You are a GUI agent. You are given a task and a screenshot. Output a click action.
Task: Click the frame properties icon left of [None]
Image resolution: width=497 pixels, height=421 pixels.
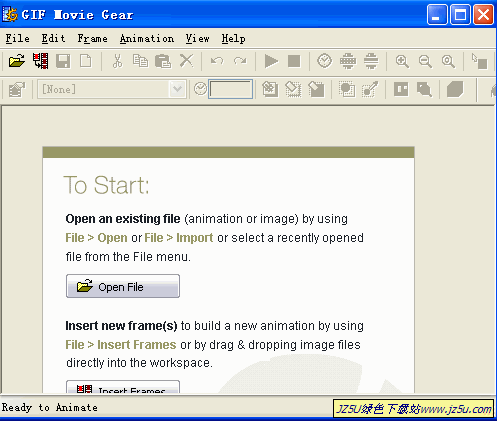(x=17, y=89)
